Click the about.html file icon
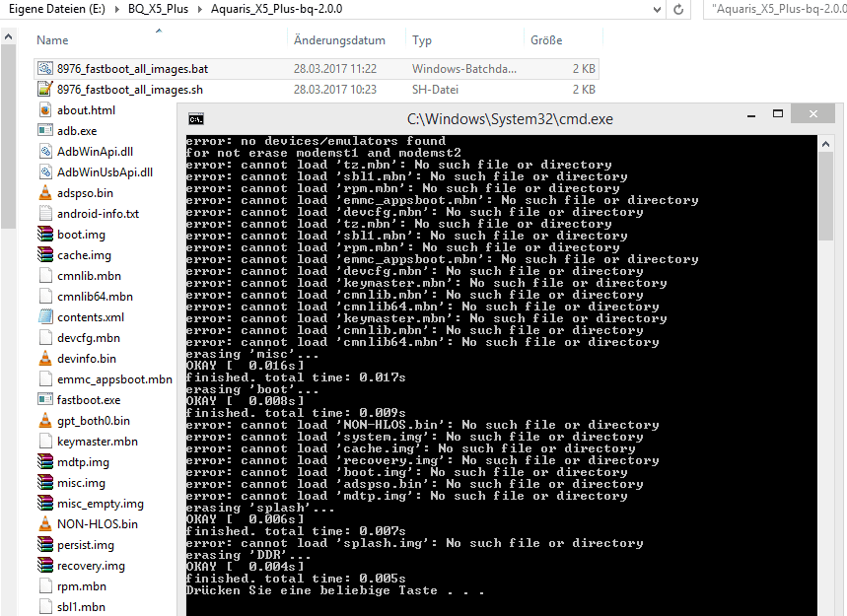This screenshot has width=847, height=616. point(45,110)
